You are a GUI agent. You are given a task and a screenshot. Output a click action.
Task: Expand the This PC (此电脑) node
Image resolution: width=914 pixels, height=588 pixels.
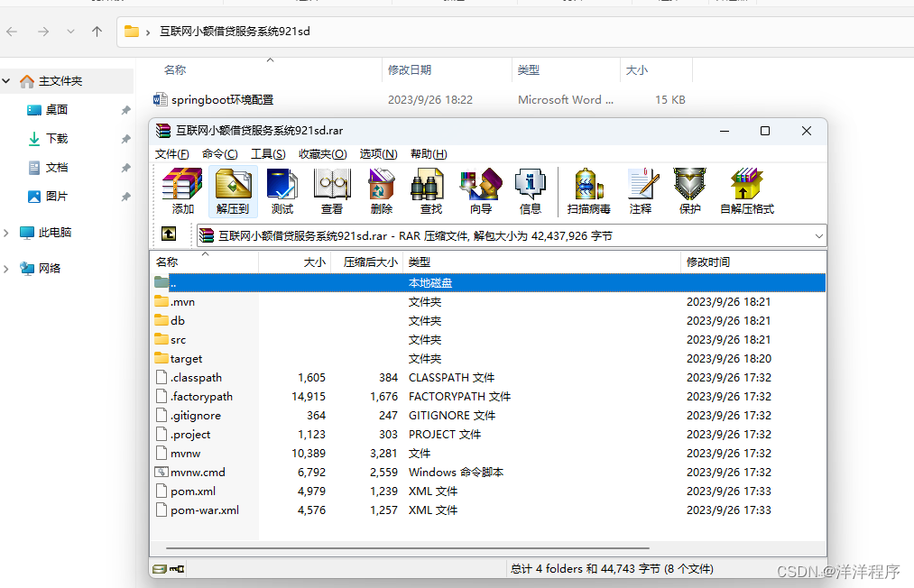(5, 233)
